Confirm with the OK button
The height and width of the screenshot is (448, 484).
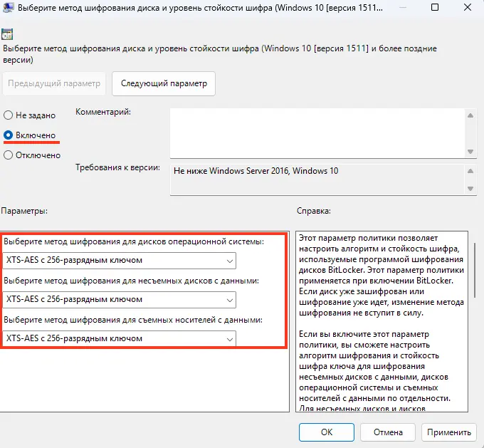(x=326, y=432)
